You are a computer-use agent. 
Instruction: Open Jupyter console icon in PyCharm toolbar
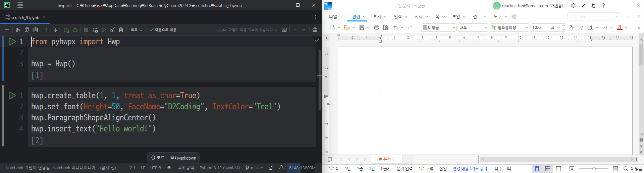284,30
